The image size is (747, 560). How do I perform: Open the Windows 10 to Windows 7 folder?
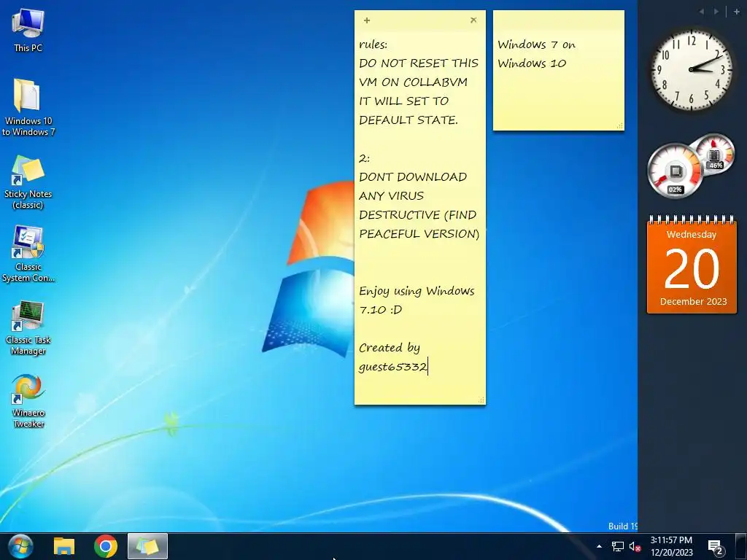(28, 108)
